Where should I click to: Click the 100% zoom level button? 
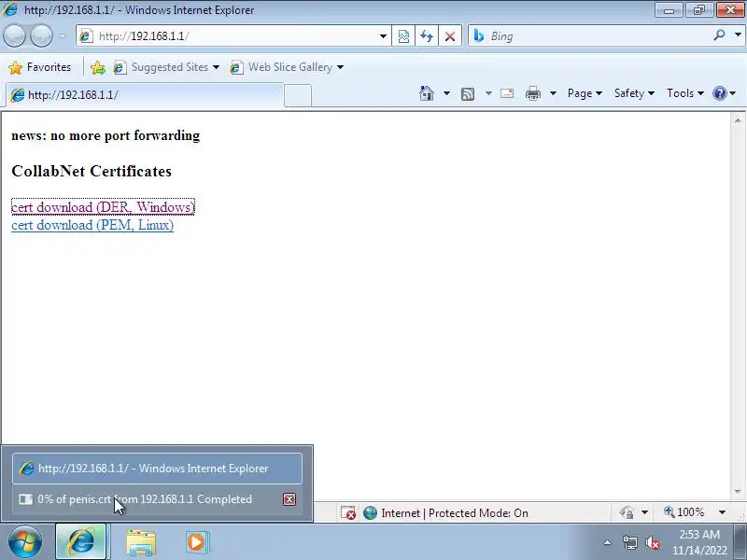pos(684,512)
